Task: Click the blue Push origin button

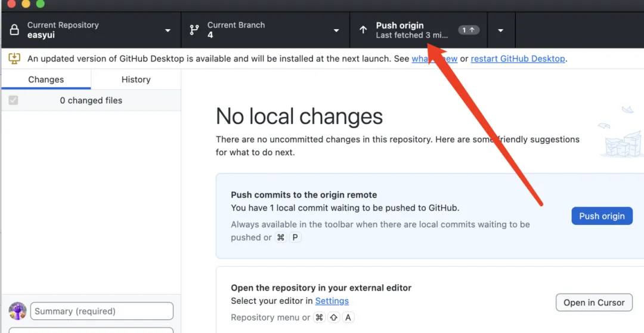Action: click(x=602, y=216)
